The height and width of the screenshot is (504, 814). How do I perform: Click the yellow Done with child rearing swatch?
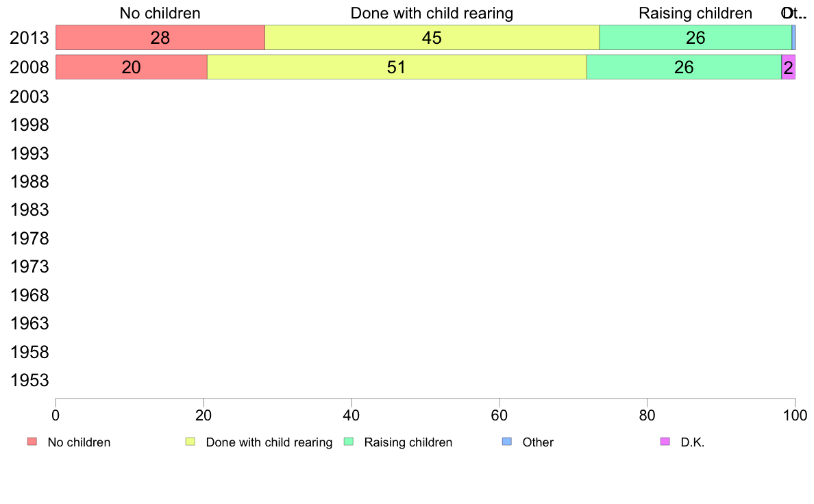pos(190,442)
